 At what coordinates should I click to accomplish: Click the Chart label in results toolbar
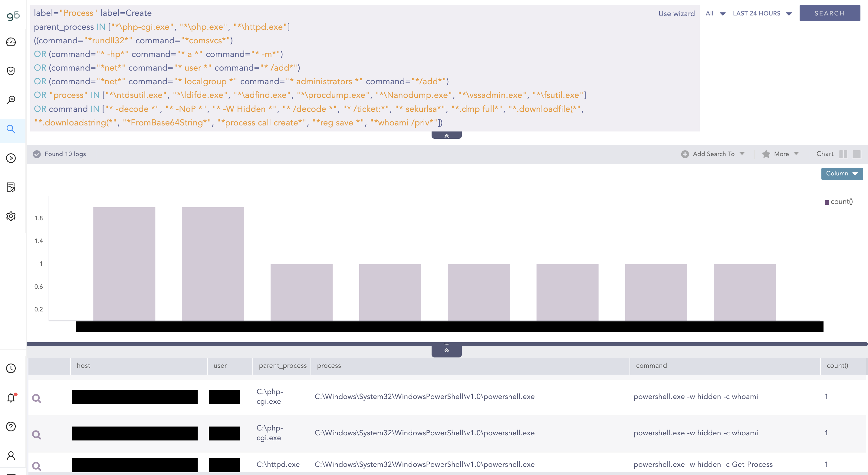pyautogui.click(x=824, y=154)
